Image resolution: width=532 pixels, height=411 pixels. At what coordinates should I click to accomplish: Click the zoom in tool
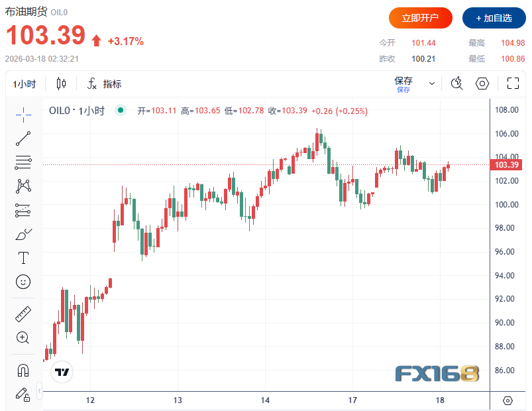point(23,337)
